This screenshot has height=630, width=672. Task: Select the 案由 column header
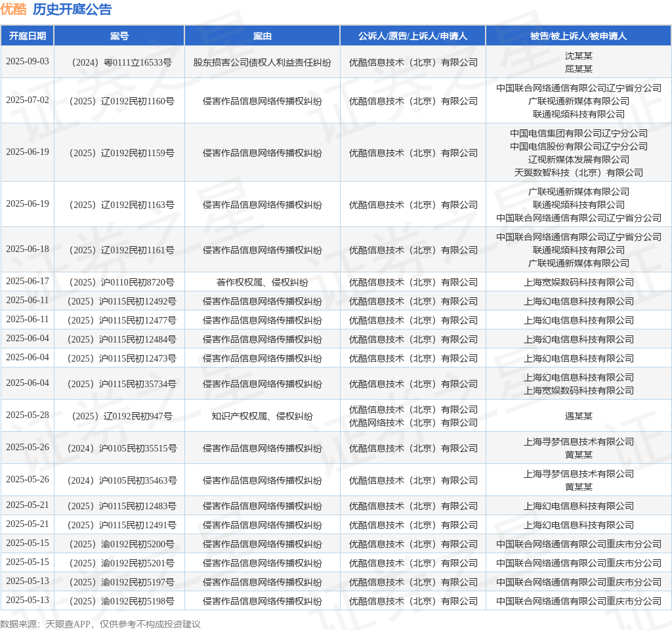pos(262,36)
